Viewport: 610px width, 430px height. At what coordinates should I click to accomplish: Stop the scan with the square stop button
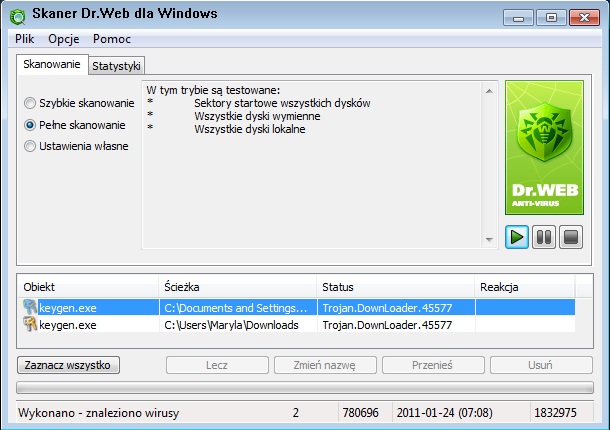571,237
